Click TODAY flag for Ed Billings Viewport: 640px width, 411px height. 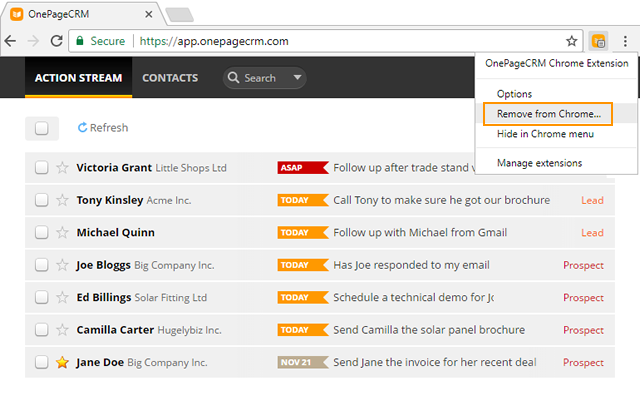pos(303,297)
